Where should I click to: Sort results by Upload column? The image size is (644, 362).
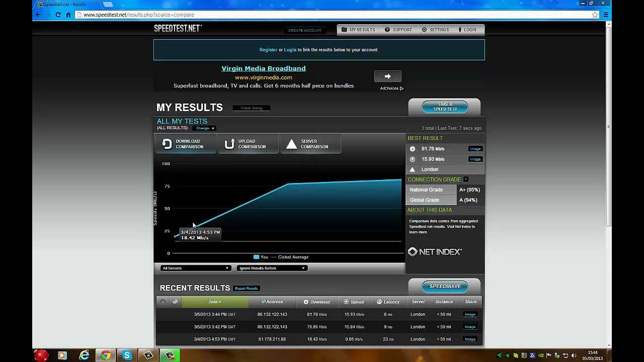click(x=354, y=302)
